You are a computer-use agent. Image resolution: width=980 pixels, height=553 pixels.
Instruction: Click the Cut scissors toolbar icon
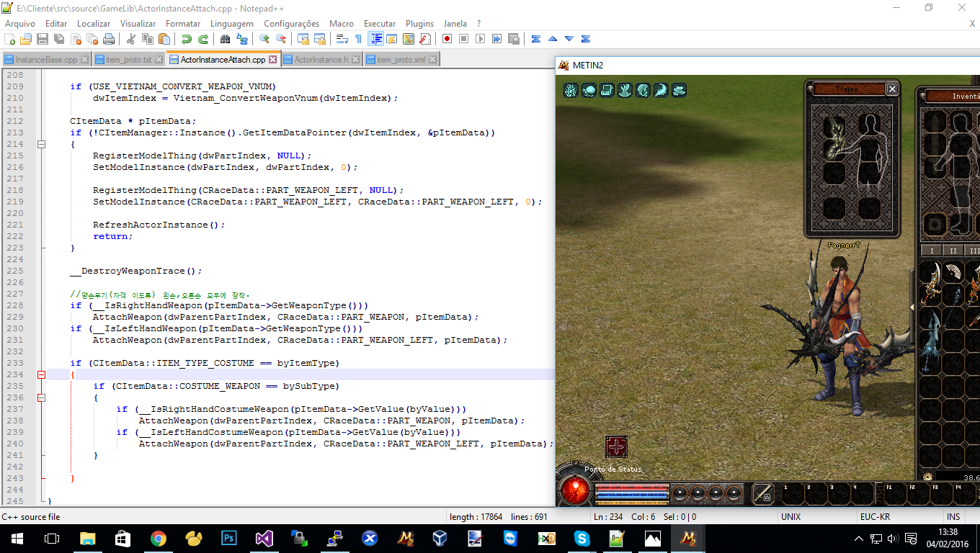pyautogui.click(x=131, y=39)
